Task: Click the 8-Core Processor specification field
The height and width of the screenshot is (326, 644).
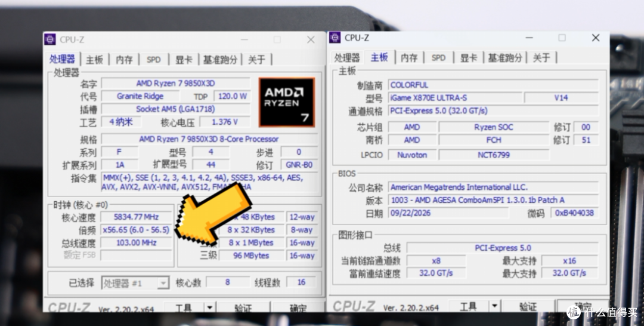Action: click(x=209, y=139)
